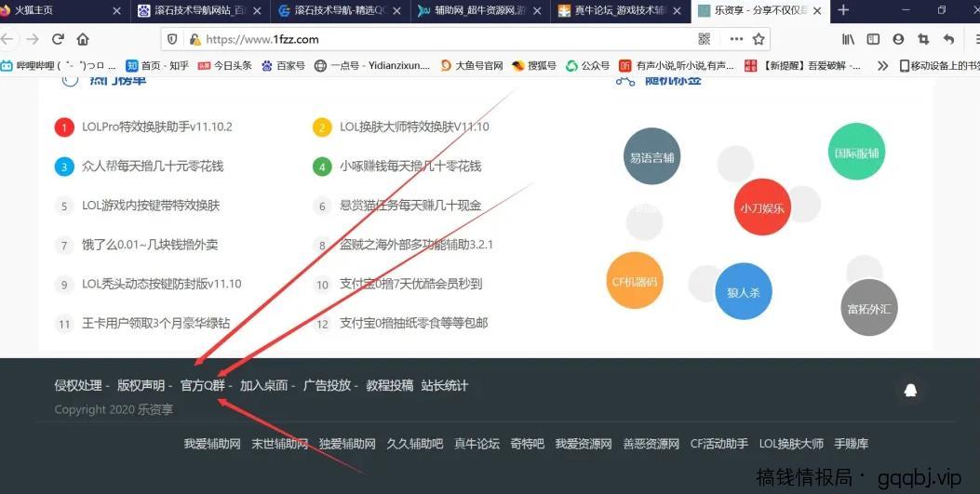Bookmark this page with the star
Image resolution: width=980 pixels, height=494 pixels.
coord(758,39)
